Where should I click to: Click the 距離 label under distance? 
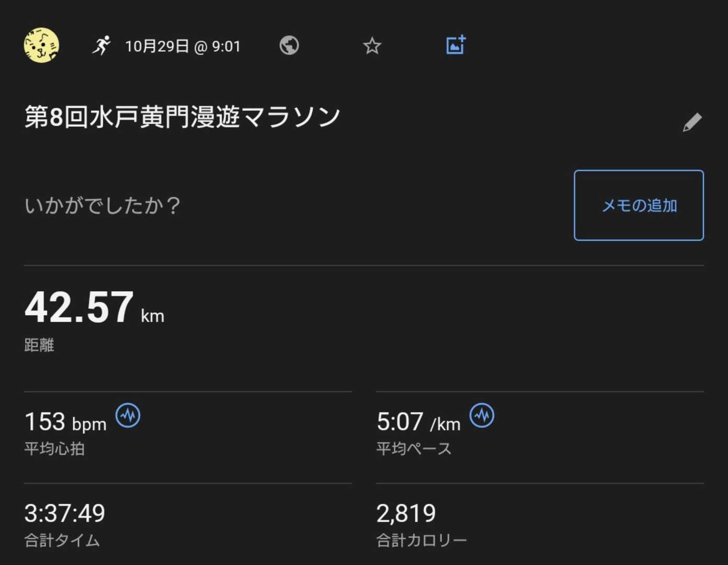pos(39,345)
